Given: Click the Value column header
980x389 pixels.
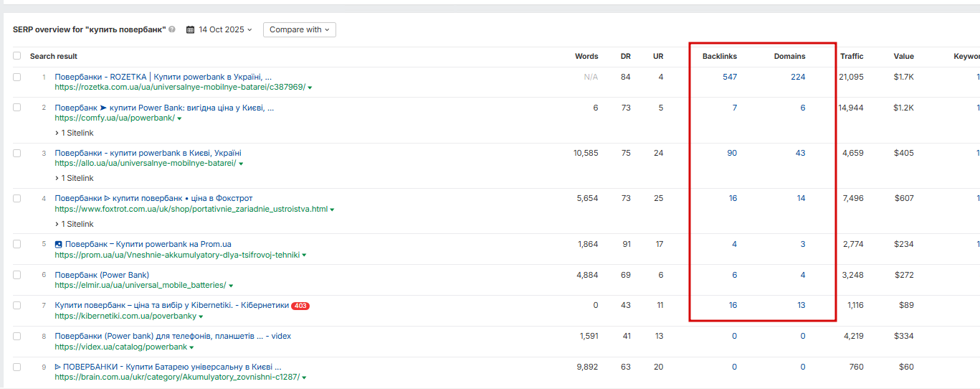Looking at the screenshot, I should click(x=903, y=56).
